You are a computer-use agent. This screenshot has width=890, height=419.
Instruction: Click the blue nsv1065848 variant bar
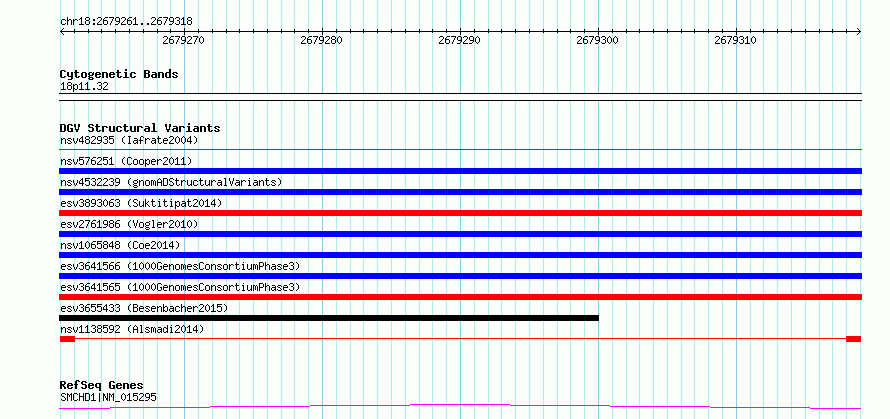point(460,255)
